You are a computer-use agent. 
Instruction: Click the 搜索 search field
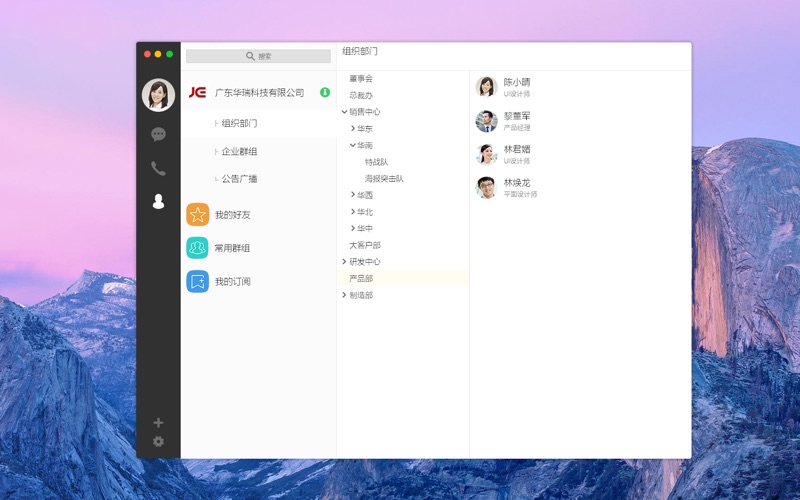(258, 56)
